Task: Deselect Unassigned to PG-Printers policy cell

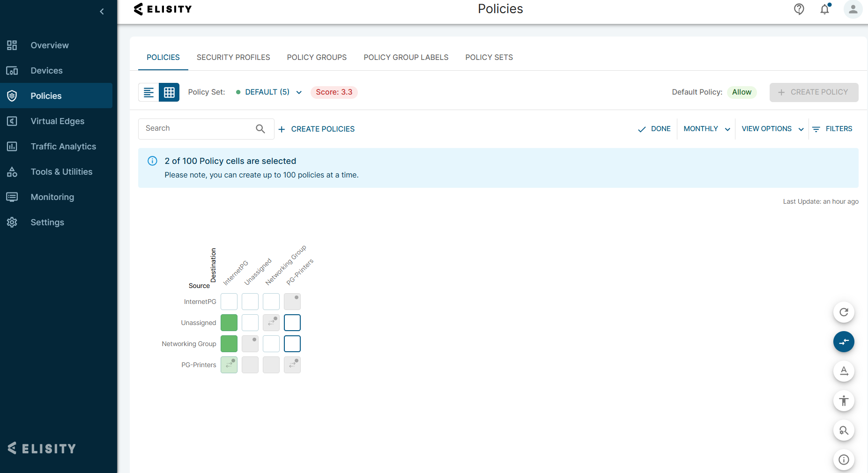Action: pos(292,323)
